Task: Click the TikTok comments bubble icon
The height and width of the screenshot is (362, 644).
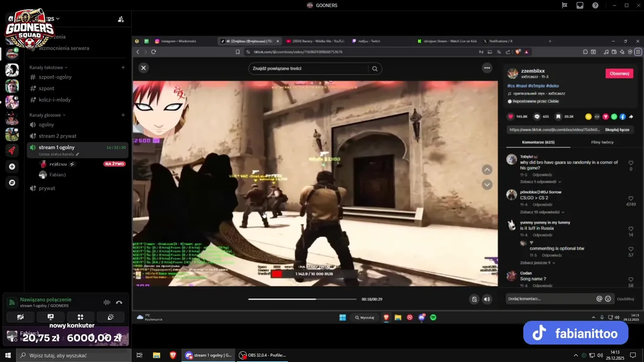Action: (x=537, y=117)
